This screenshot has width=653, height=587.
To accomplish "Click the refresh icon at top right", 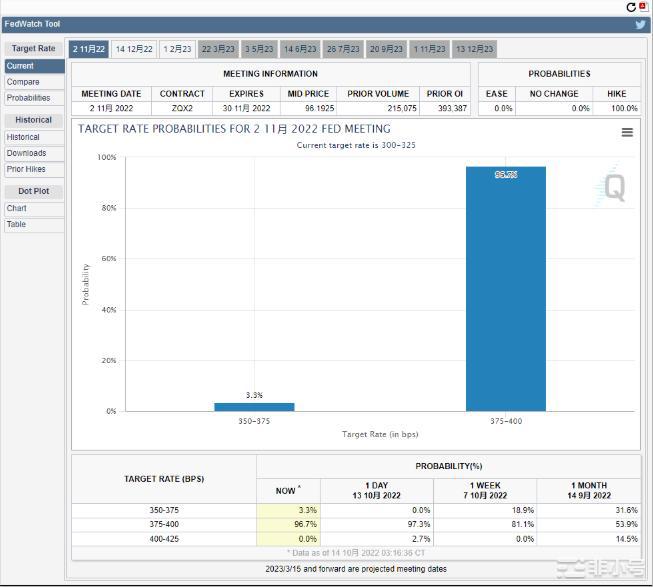I will 631,7.
